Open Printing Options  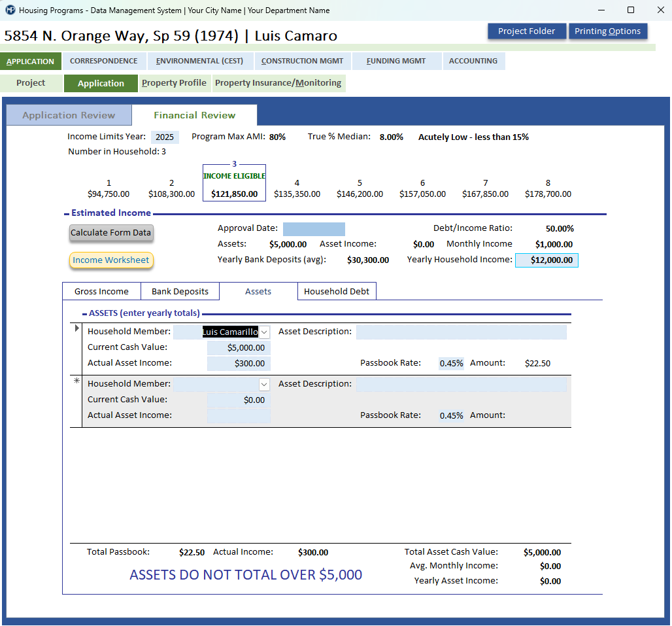click(x=607, y=31)
